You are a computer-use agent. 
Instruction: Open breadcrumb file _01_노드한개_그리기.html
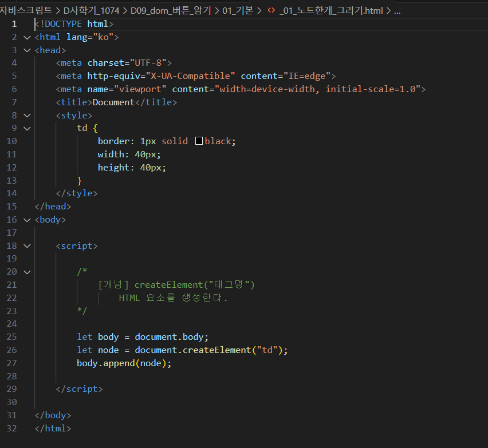(331, 11)
